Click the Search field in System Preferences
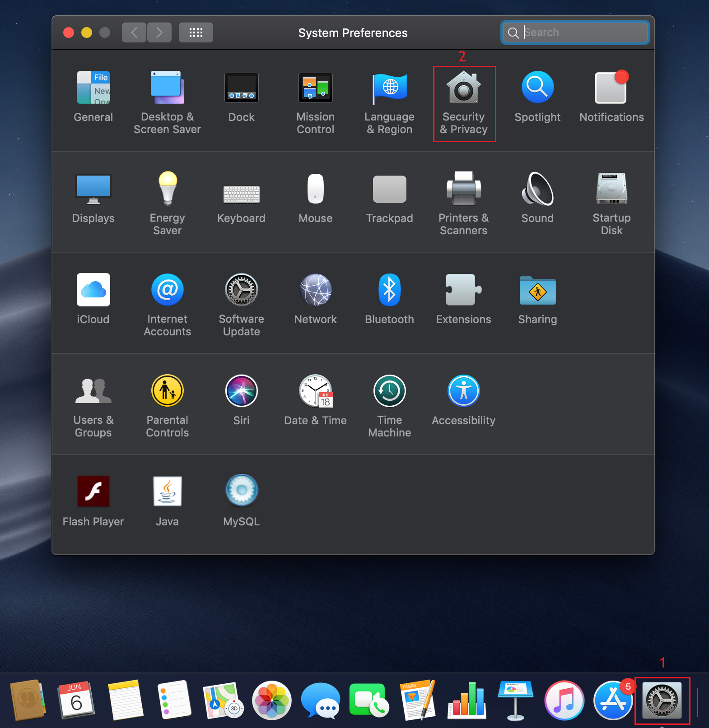Viewport: 709px width, 728px height. (575, 32)
